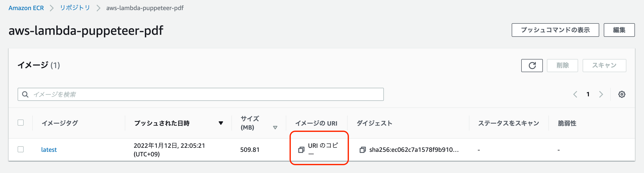Focus the イメージを検索 search field
Image resolution: width=644 pixels, height=173 pixels.
(x=200, y=94)
